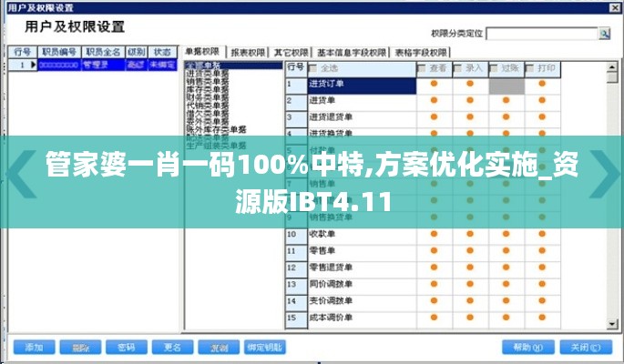Toggle 过账 permission dot for 收款单
The height and width of the screenshot is (364, 624).
tap(506, 234)
